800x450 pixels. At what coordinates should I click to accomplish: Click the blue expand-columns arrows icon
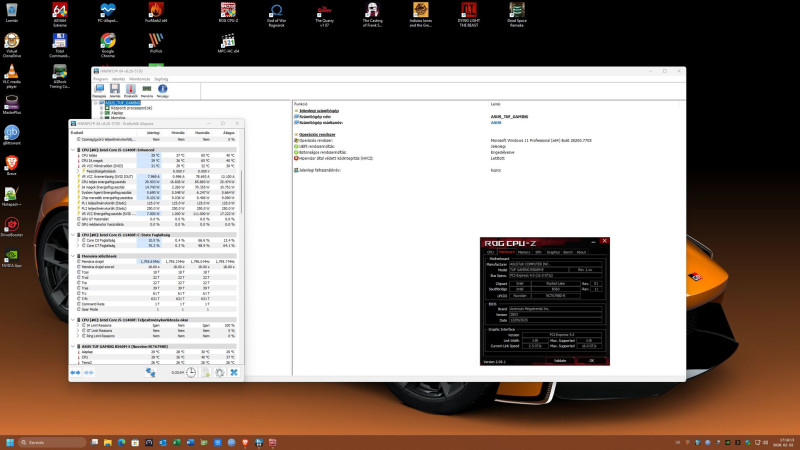[75, 373]
